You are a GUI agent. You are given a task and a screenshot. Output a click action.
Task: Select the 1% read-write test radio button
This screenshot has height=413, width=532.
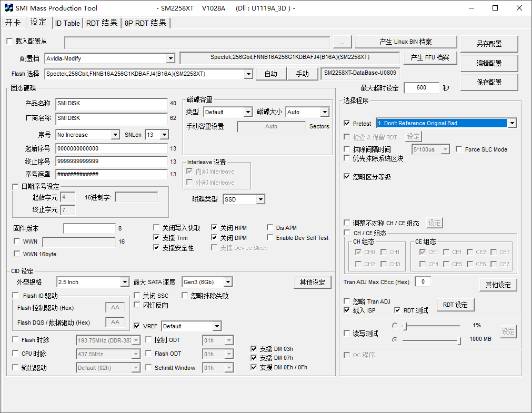[395, 326]
